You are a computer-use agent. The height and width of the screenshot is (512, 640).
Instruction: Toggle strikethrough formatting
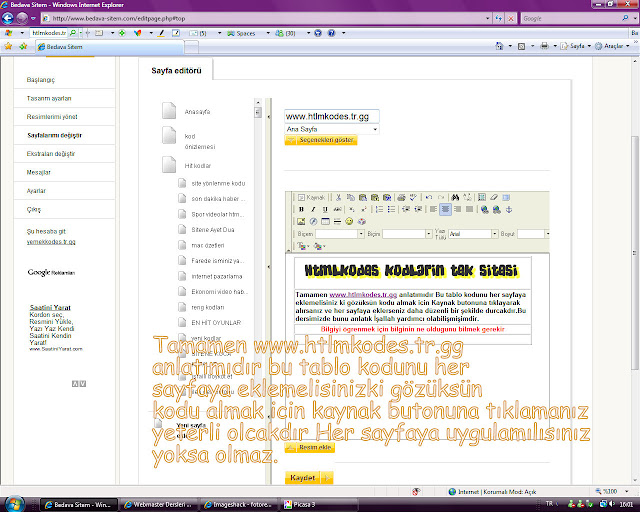click(x=337, y=209)
